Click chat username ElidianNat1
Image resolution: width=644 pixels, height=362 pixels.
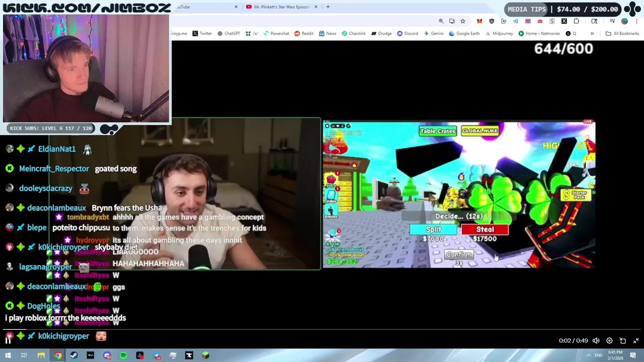(57, 149)
